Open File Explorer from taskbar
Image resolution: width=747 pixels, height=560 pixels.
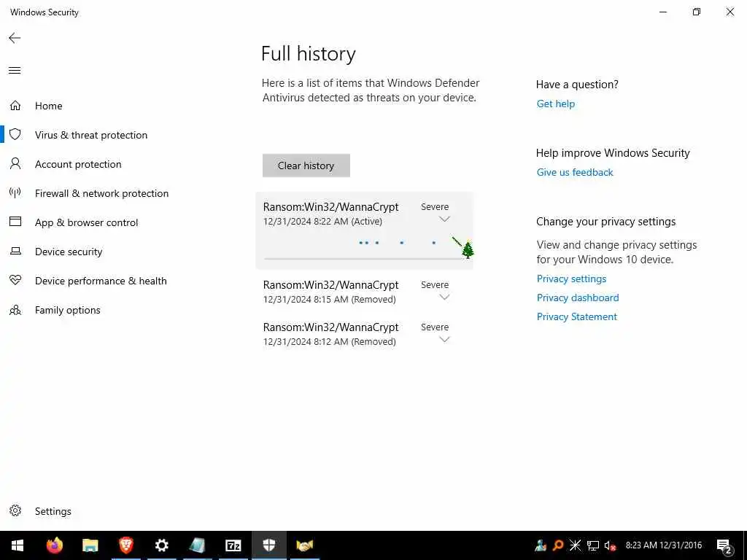pyautogui.click(x=90, y=545)
